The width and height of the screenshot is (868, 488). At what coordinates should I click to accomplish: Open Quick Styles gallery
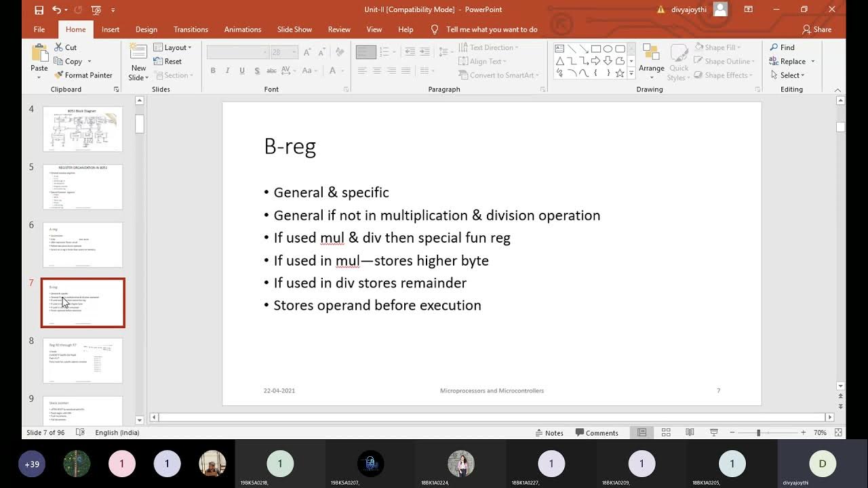(x=679, y=62)
